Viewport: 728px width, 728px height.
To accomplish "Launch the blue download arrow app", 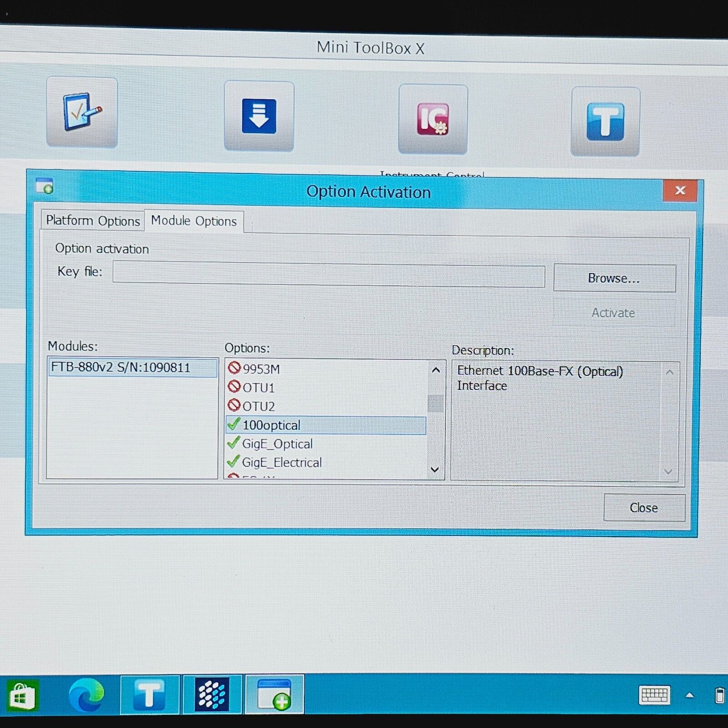I will coord(259,116).
